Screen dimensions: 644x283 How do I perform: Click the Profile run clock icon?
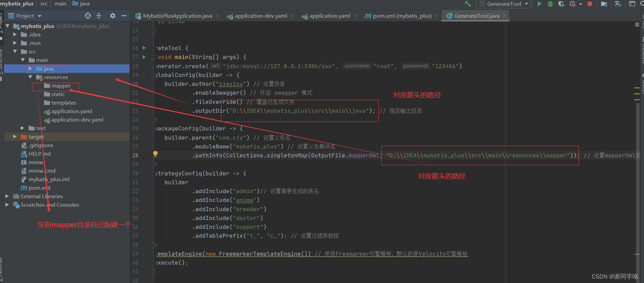(572, 4)
